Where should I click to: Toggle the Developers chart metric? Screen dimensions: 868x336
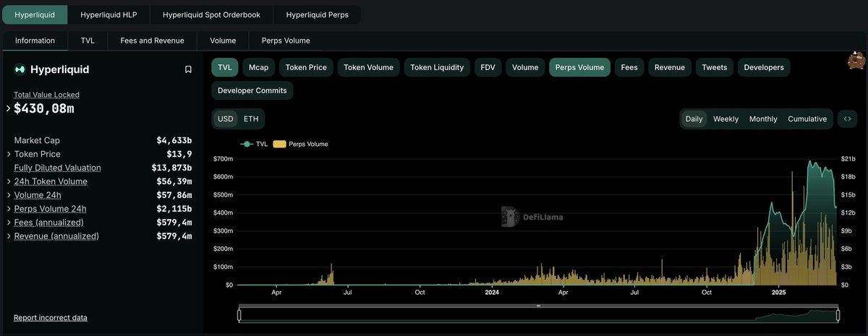pyautogui.click(x=764, y=67)
